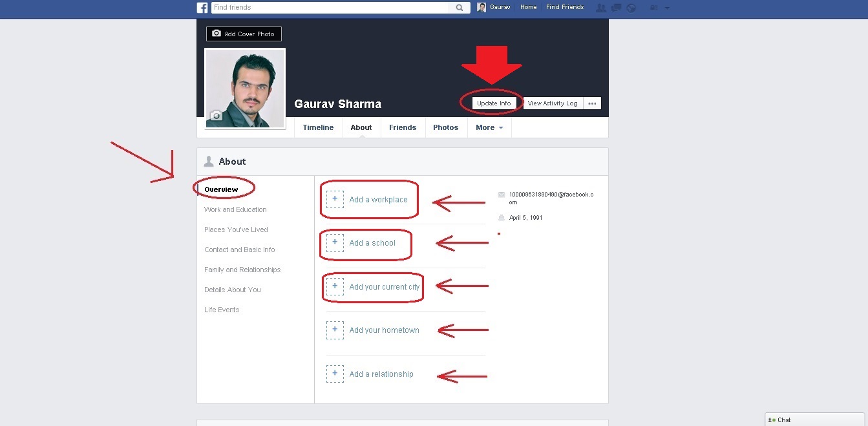Open the three-dots more options button
The image size is (868, 426).
coord(592,103)
